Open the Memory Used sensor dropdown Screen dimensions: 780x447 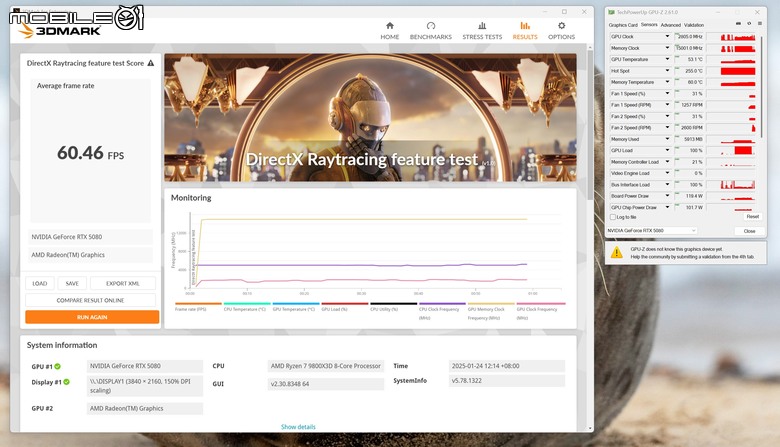(x=667, y=139)
